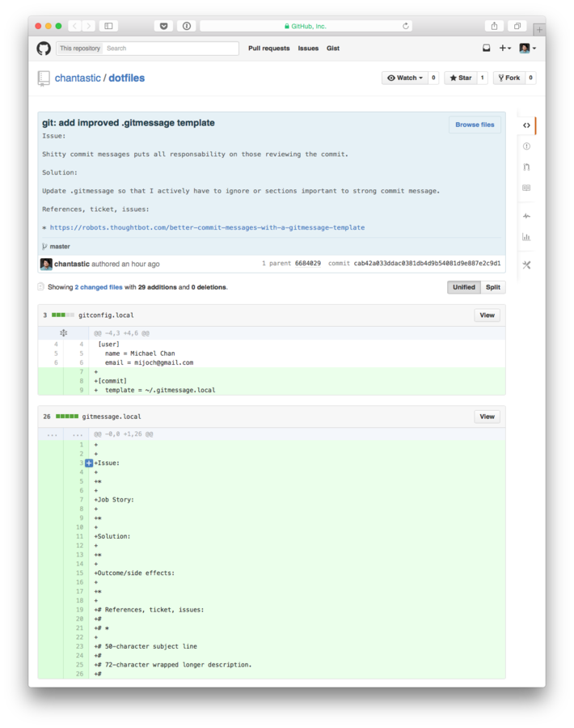Image resolution: width=574 pixels, height=728 pixels.
Task: Click the full commit hash cab42a033ddac...
Action: point(427,263)
